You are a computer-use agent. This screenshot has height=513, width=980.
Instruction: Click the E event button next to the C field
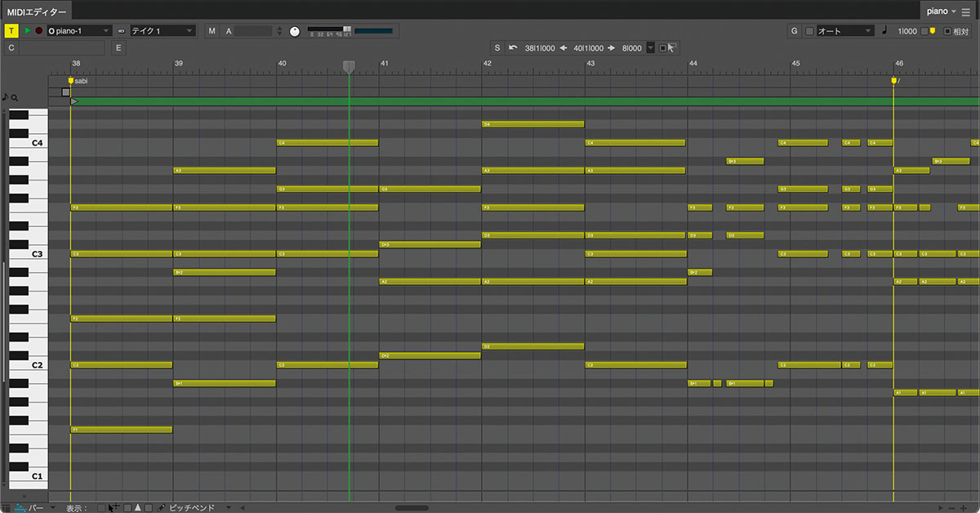(x=118, y=48)
